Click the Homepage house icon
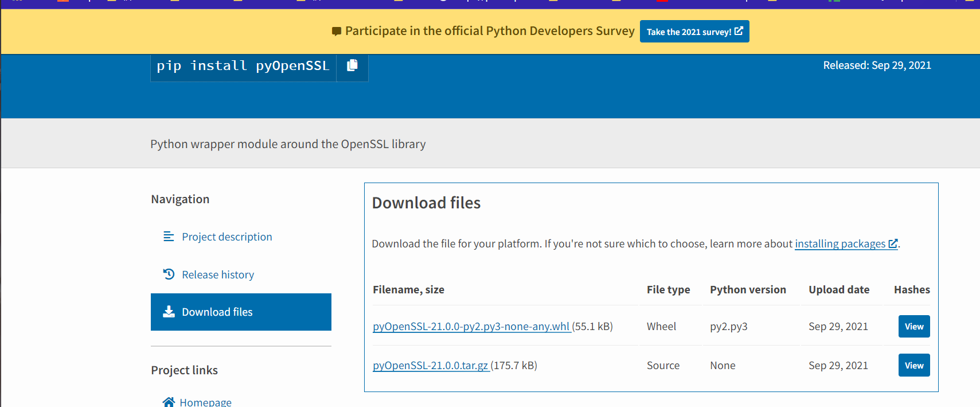Viewport: 980px width, 407px height. 169,402
